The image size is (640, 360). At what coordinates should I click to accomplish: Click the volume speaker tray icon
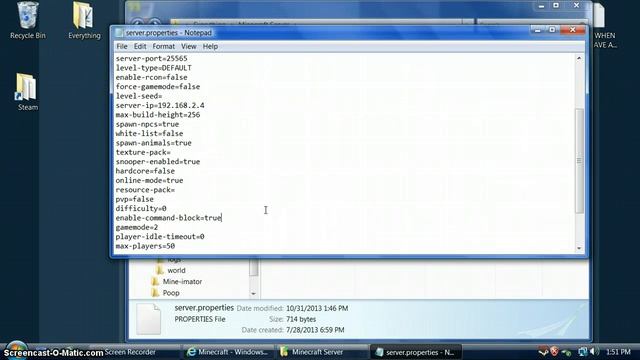pos(594,351)
